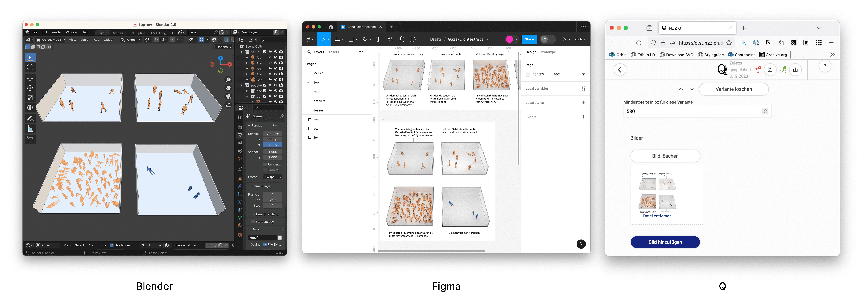This screenshot has height=299, width=868.
Task: Click the Bild hinzufügen button
Action: coord(665,242)
